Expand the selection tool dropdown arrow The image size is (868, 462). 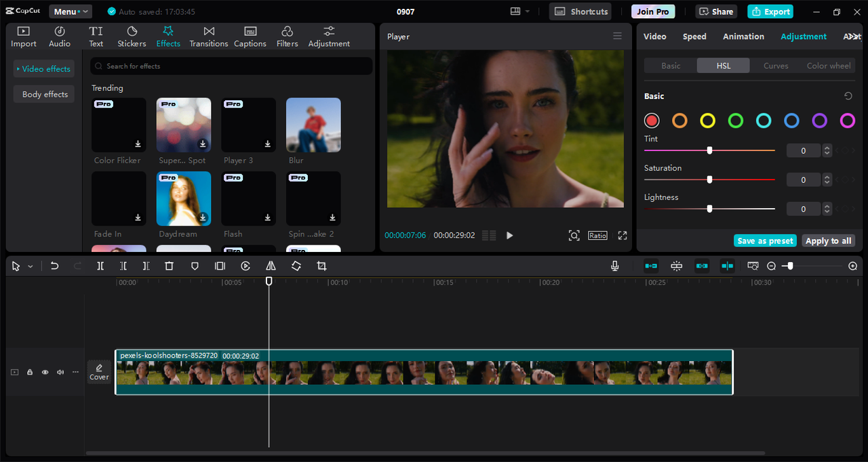coord(31,267)
